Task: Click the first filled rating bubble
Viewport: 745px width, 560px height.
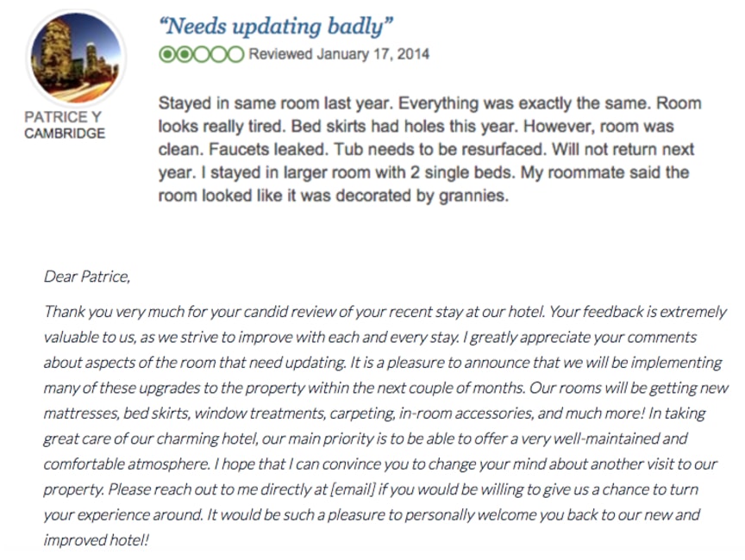Action: coord(166,55)
